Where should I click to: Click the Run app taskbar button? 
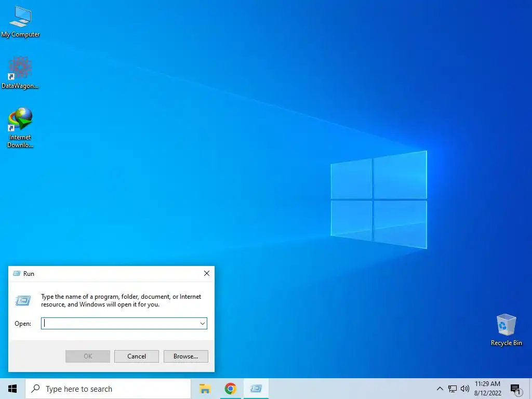(256, 389)
